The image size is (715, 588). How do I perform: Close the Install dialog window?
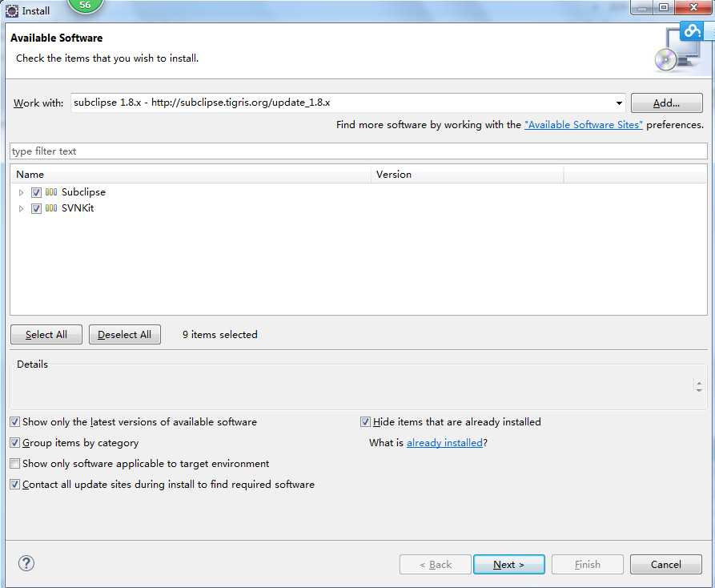click(693, 7)
